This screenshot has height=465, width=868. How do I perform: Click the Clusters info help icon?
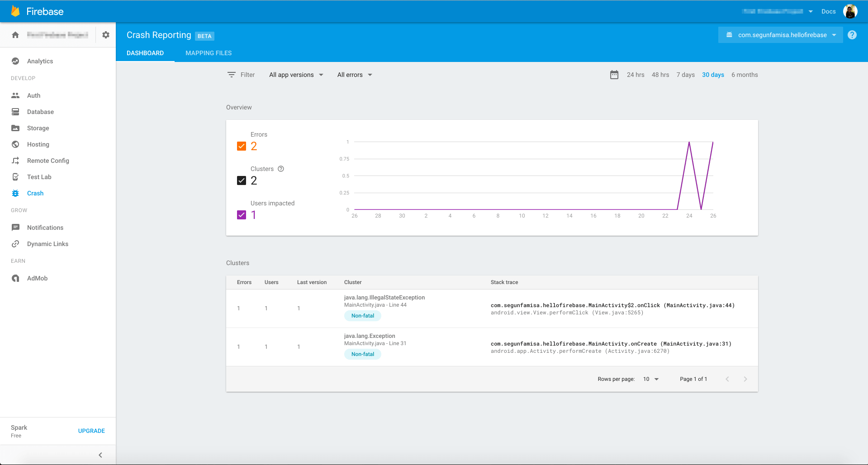click(281, 169)
